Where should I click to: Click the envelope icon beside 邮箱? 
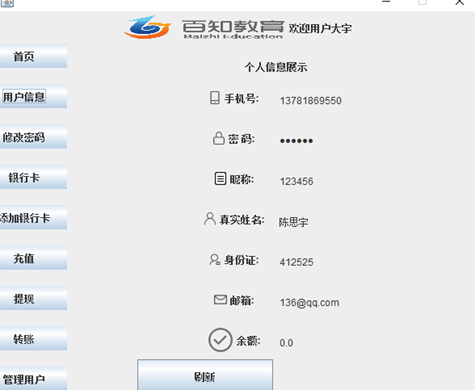coord(220,300)
